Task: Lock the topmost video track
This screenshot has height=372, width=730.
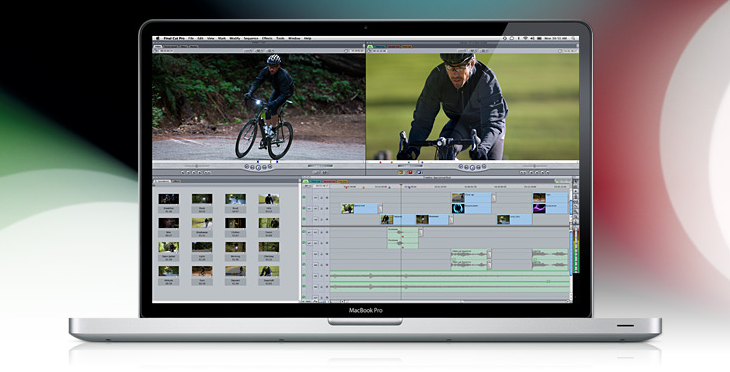Action: pos(321,197)
